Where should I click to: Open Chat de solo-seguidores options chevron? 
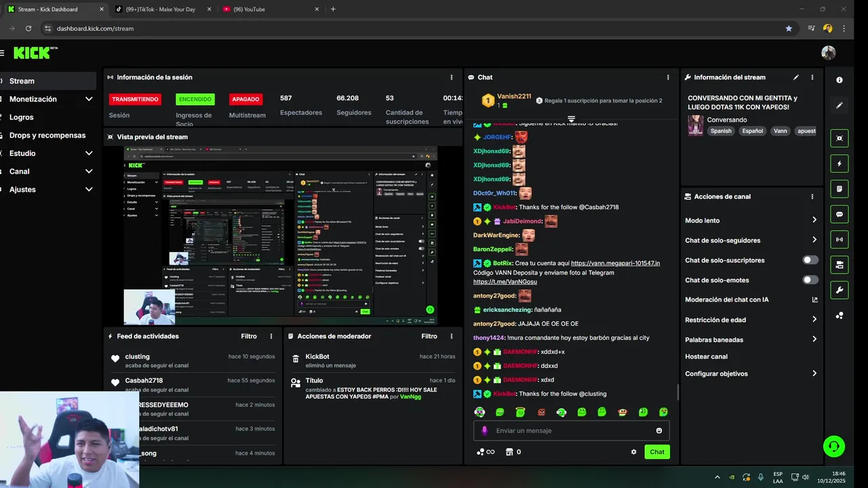click(x=814, y=240)
